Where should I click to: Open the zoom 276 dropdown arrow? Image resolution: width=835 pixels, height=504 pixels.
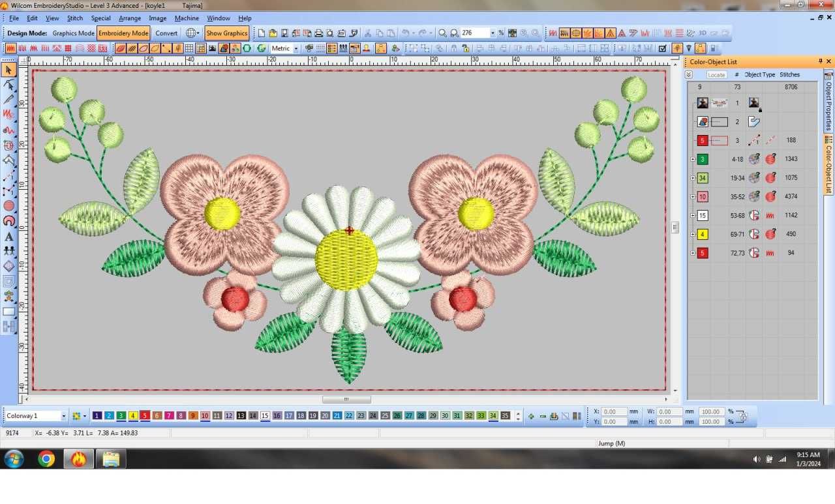point(493,33)
